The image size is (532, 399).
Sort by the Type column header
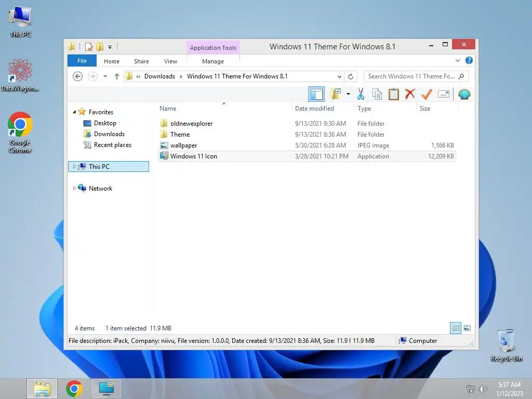364,109
